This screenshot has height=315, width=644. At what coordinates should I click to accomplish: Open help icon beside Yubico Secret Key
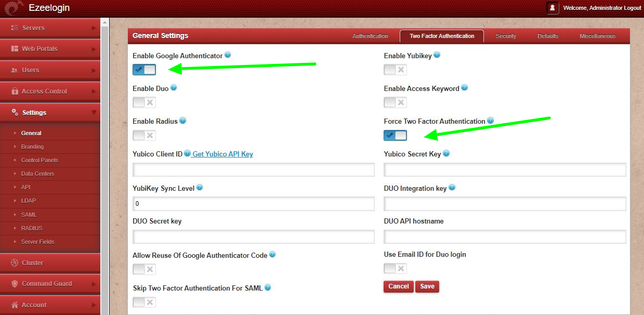(x=446, y=153)
